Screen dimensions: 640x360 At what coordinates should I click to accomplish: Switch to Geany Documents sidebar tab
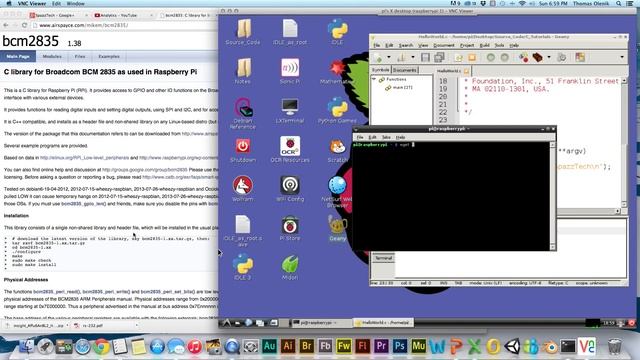(x=404, y=70)
